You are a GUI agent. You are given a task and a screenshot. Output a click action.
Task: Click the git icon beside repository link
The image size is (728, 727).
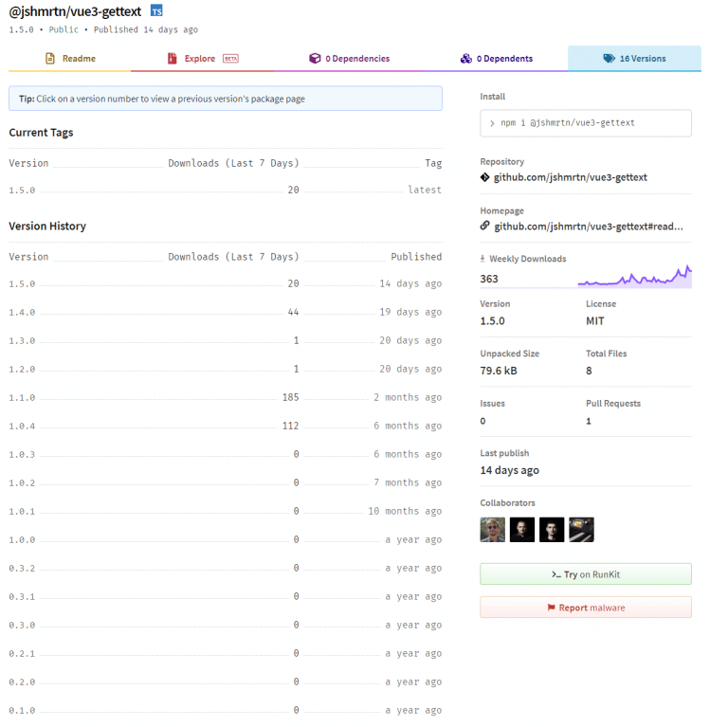coord(484,177)
